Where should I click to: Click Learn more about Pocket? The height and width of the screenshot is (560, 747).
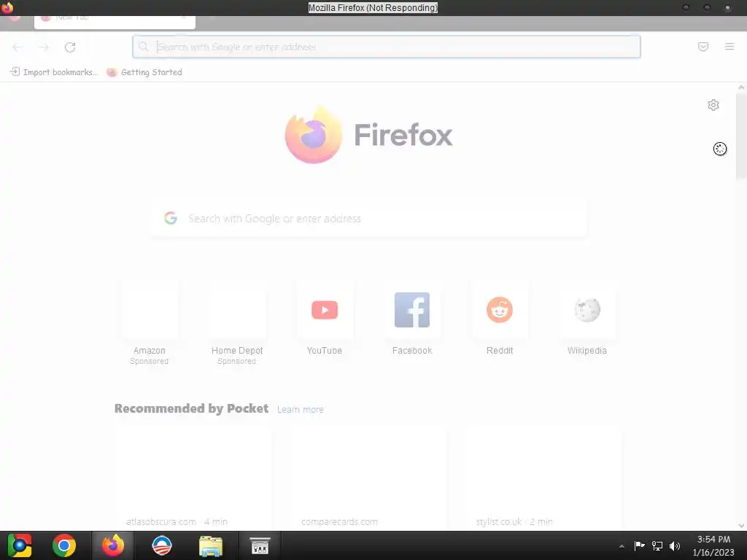[x=300, y=410]
